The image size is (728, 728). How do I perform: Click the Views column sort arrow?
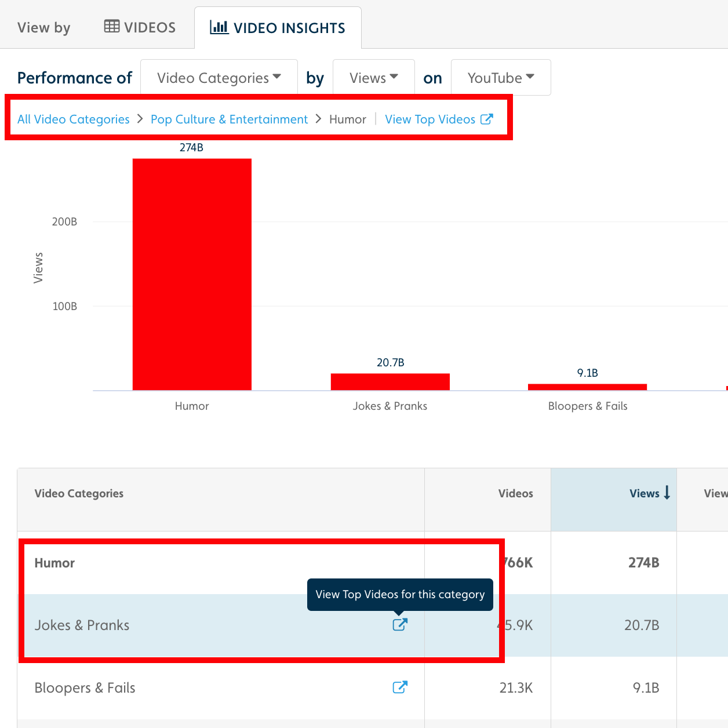667,493
